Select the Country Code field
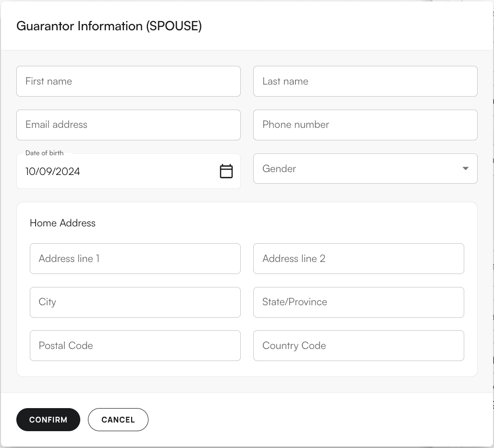The width and height of the screenshot is (494, 448). pyautogui.click(x=358, y=345)
